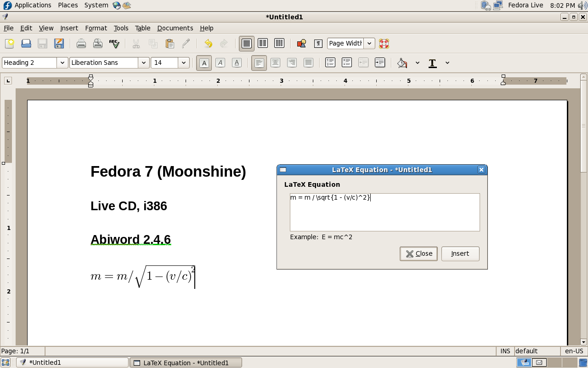Paste from clipboard using toolbar icon
This screenshot has width=588, height=368.
pos(170,44)
